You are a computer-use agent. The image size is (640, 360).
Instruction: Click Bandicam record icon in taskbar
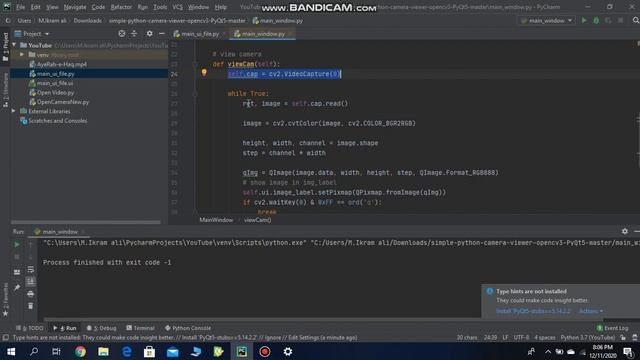point(265,351)
